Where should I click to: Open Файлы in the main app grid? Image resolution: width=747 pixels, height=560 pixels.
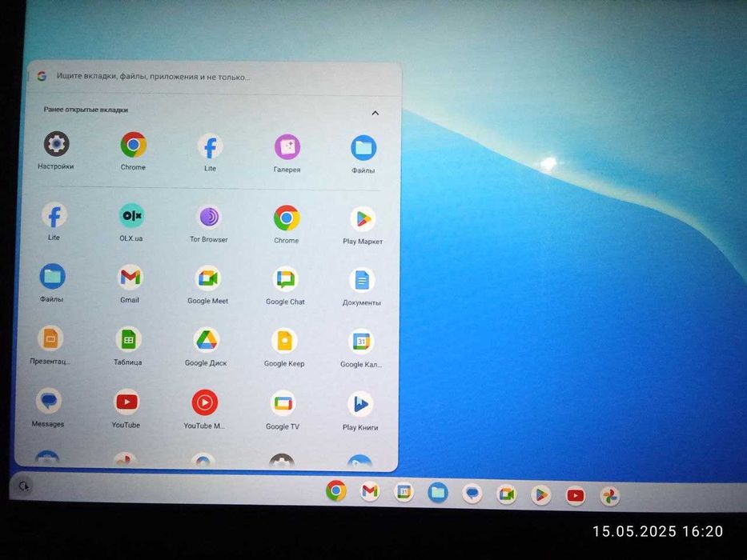point(52,277)
